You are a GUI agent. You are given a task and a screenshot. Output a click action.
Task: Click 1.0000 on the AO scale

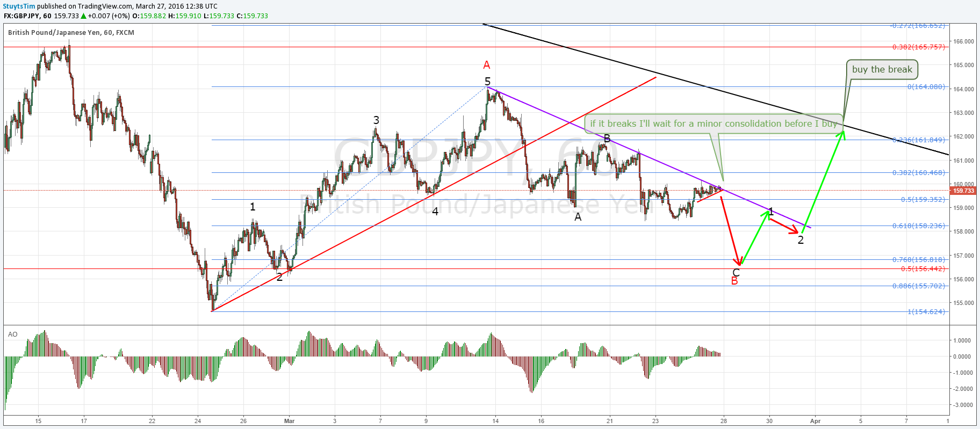pos(962,340)
